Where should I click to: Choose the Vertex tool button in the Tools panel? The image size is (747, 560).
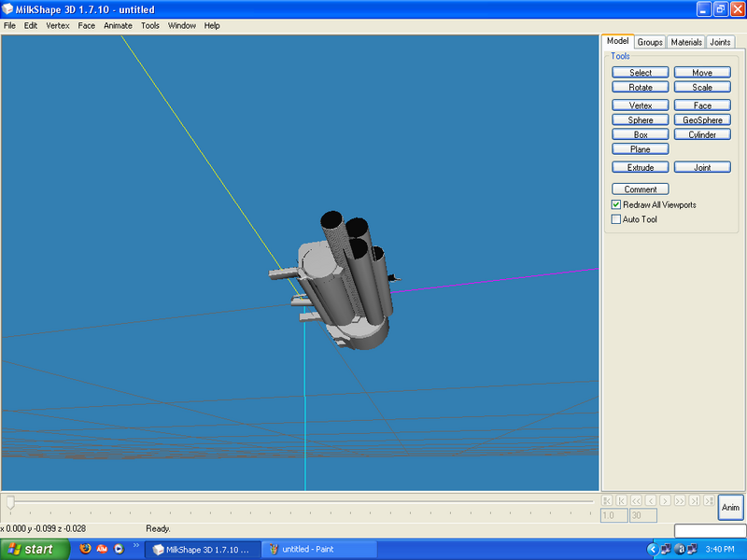point(641,105)
